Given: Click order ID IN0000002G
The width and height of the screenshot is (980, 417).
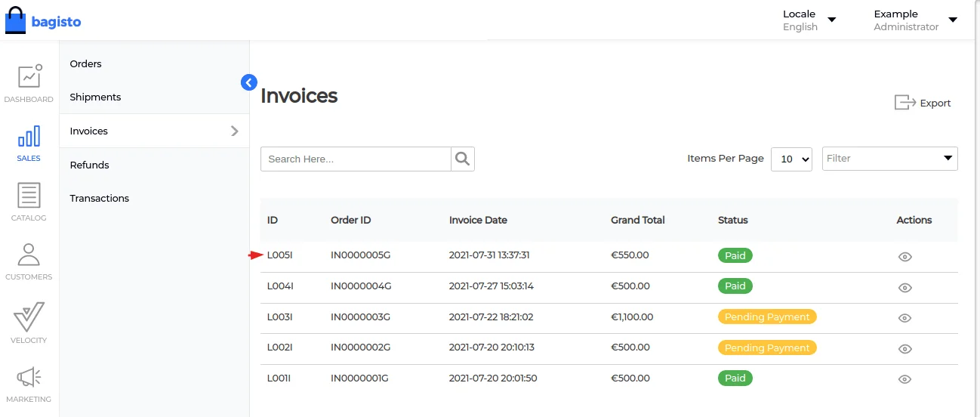Looking at the screenshot, I should (361, 347).
